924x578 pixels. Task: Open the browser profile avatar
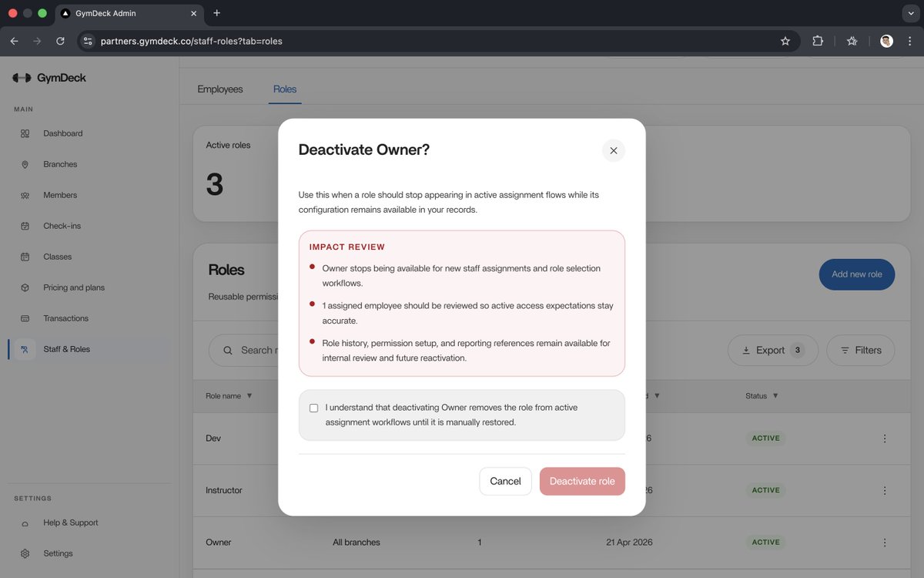pos(886,41)
